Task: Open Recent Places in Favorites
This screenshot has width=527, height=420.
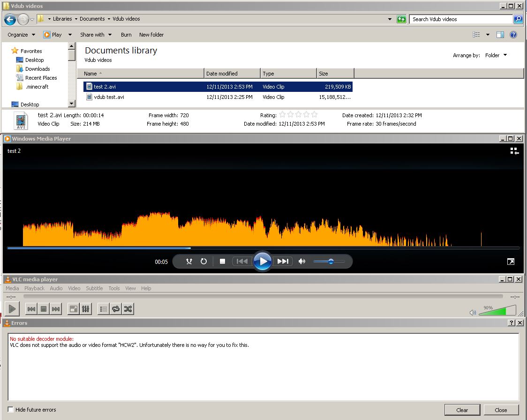Action: [x=37, y=78]
